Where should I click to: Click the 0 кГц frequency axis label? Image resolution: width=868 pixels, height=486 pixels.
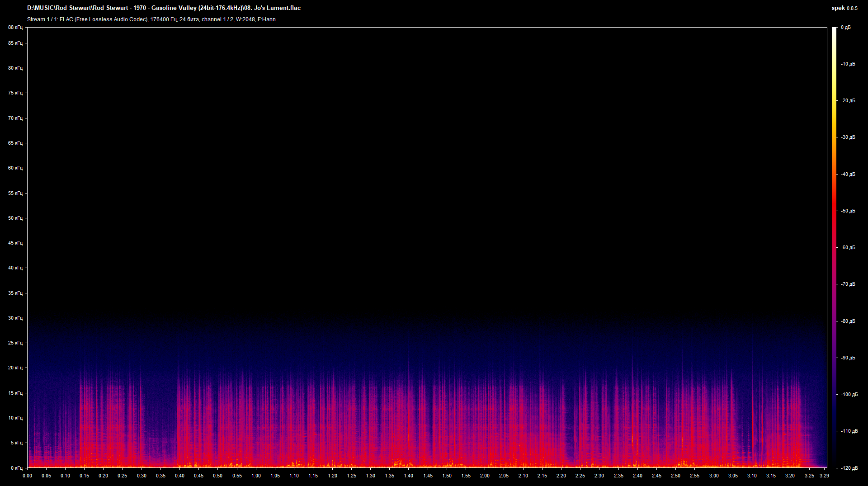point(16,468)
